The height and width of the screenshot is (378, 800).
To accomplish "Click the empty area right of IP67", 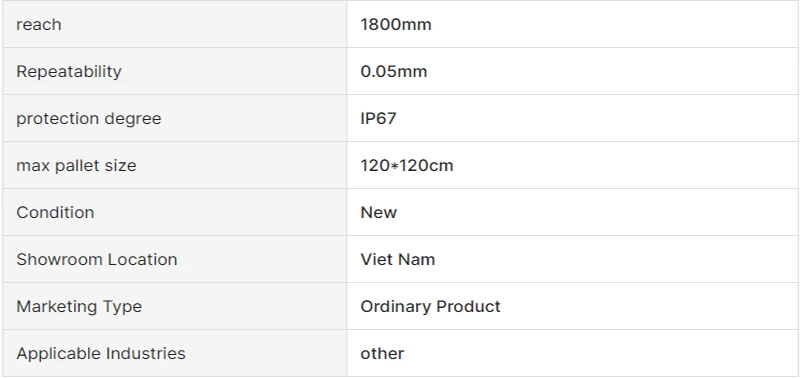I will pyautogui.click(x=597, y=118).
